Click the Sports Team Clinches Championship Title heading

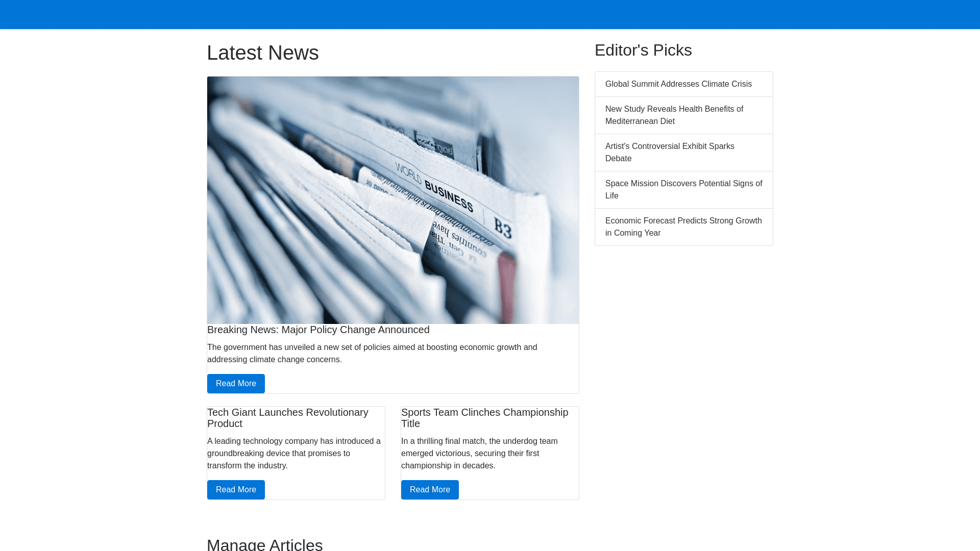coord(484,418)
